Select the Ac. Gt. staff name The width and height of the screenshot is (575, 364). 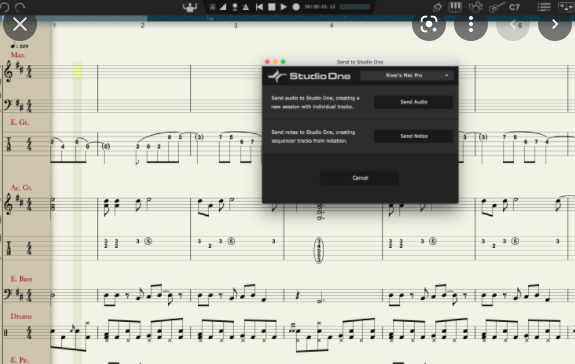pos(22,188)
